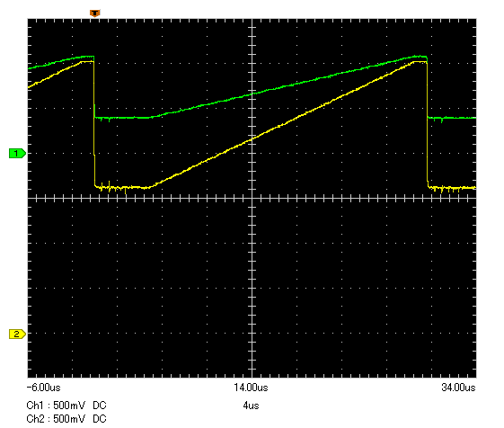Image resolution: width=504 pixels, height=428 pixels.
Task: Click the 34.00us end time label
Action: [x=458, y=388]
